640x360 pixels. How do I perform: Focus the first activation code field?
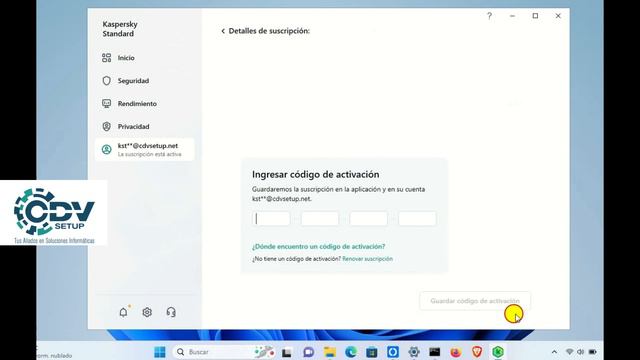pyautogui.click(x=271, y=219)
